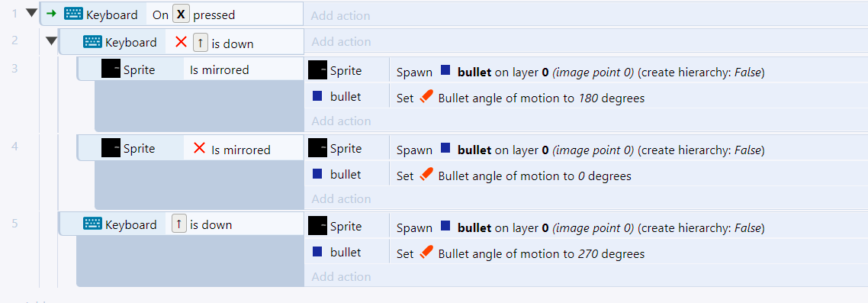
Task: Click the X key icon in event 1
Action: [x=181, y=14]
